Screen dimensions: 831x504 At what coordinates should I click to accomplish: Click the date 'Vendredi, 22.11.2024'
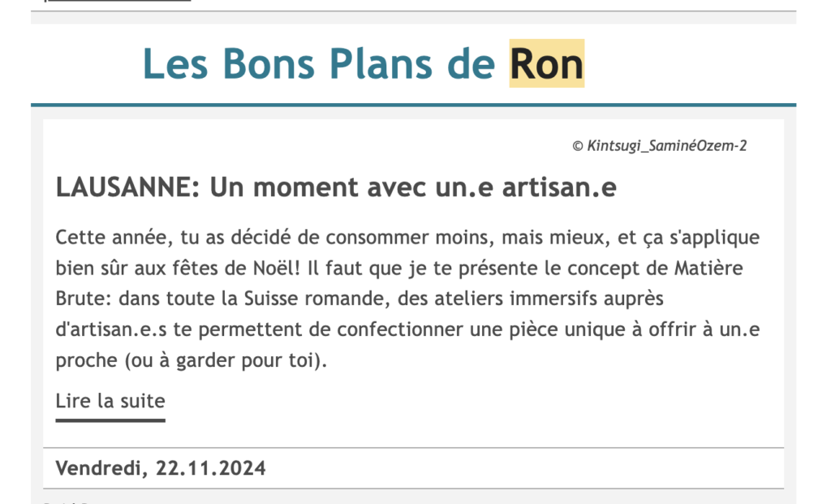click(x=161, y=468)
